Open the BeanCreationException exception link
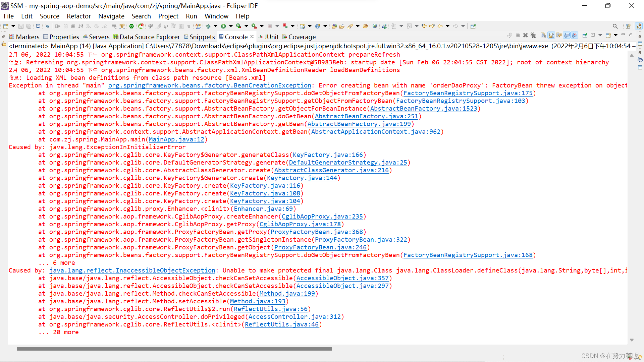 click(x=210, y=85)
